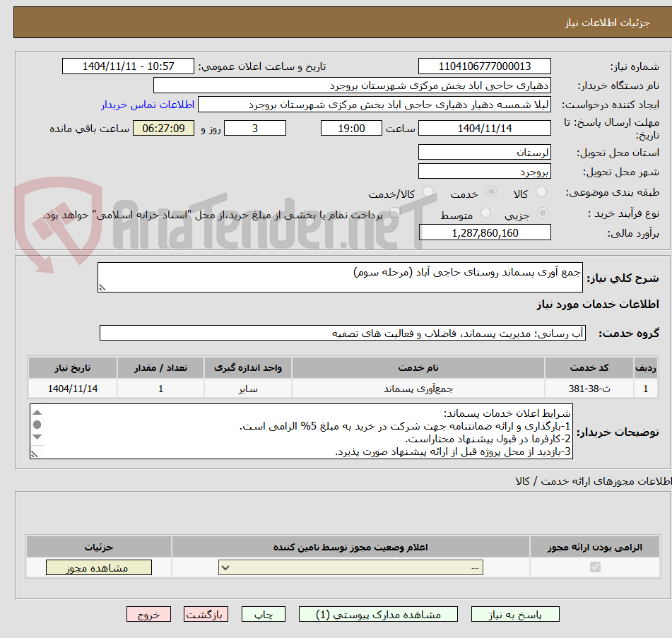Viewport: 672px width, 638px height.
Task: Click unit cell سایر
Action: 248,389
